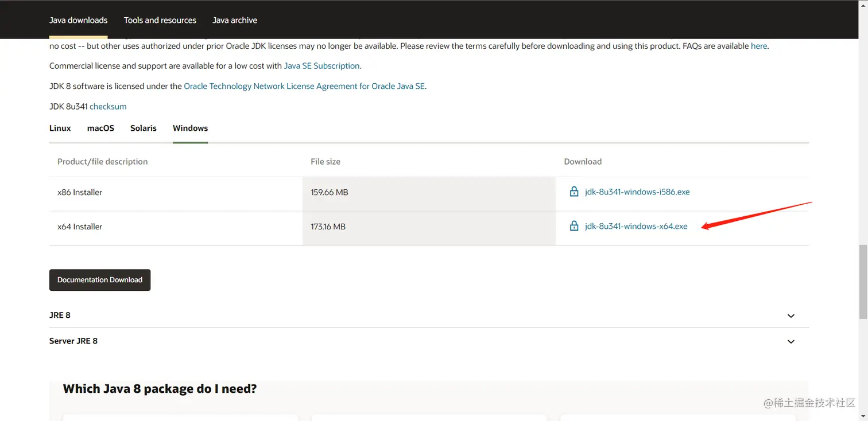Open the Java SE Subscription link
Screen dimensions: 868x421
321,66
